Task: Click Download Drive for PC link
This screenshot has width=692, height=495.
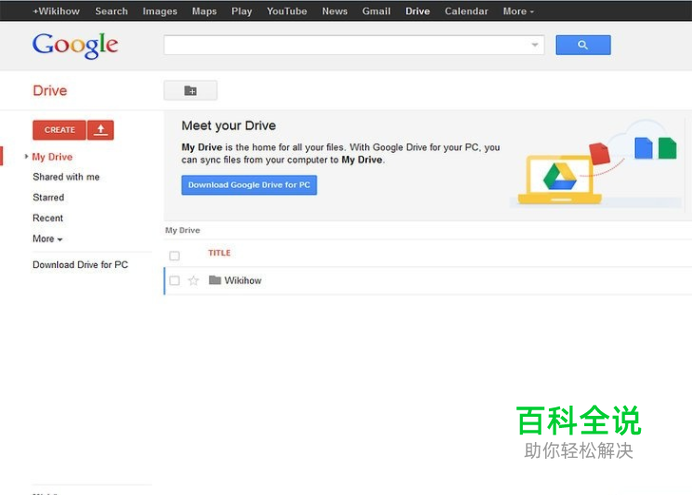Action: pyautogui.click(x=80, y=265)
